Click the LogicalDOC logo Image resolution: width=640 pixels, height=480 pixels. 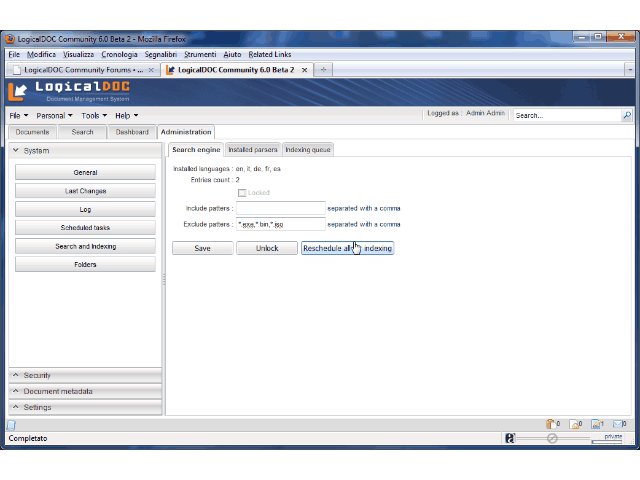coord(69,91)
